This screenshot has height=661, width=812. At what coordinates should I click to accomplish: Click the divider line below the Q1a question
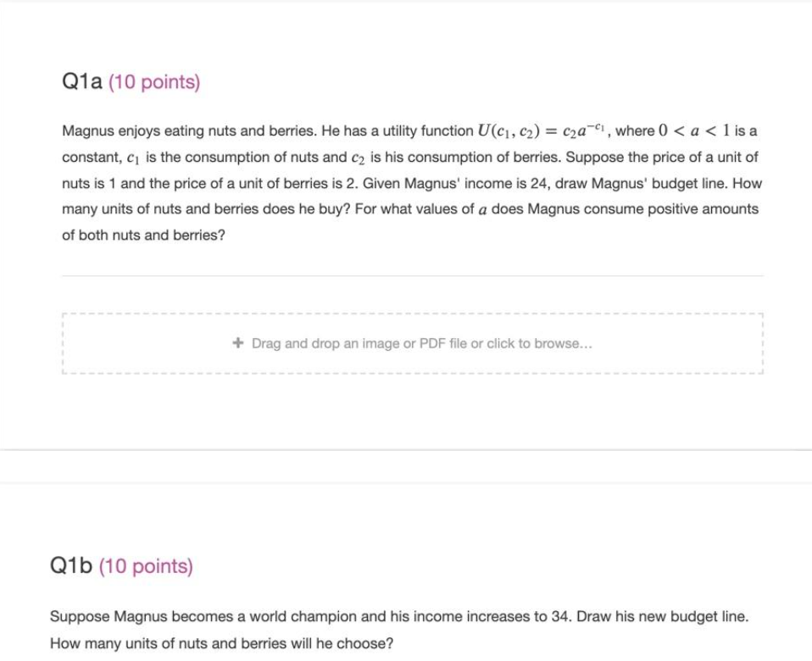point(413,273)
